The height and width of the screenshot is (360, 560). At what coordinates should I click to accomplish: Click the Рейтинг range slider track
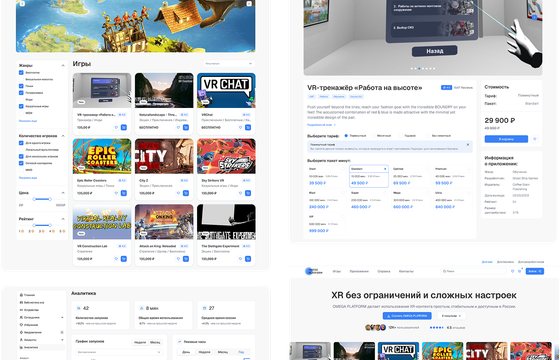pos(42,225)
